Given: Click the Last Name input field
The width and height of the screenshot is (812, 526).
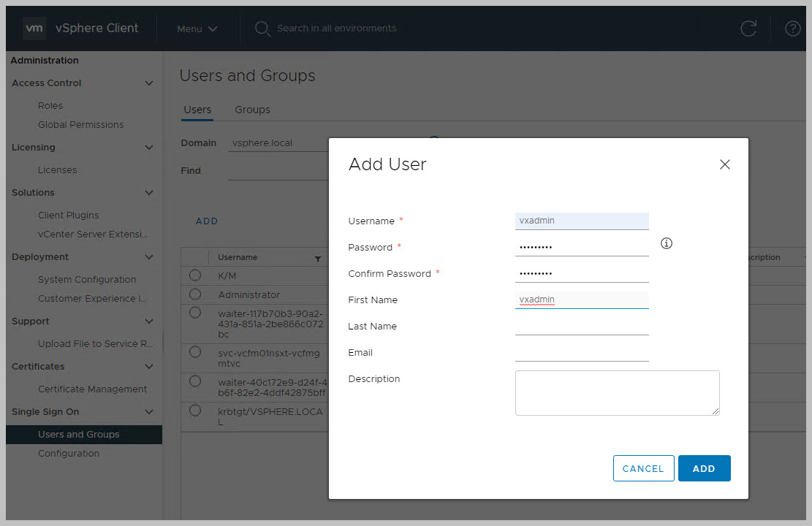Looking at the screenshot, I should click(x=582, y=326).
